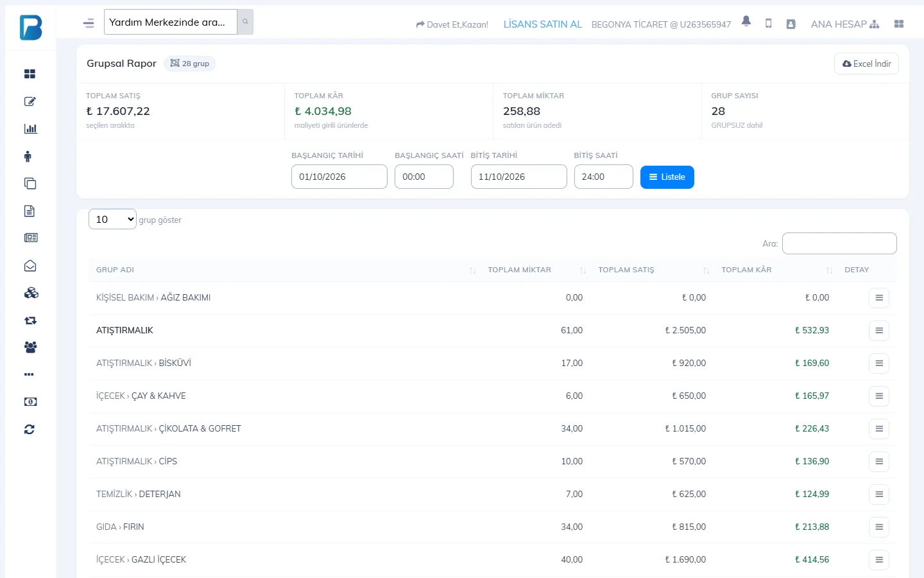Image resolution: width=924 pixels, height=578 pixels.
Task: Click the edit pencil icon in sidebar
Action: (30, 101)
